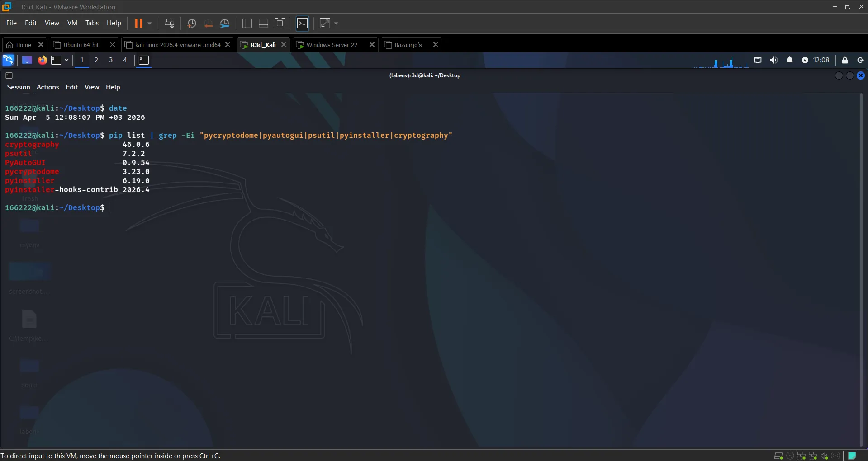
Task: Open the terminal View menu
Action: pyautogui.click(x=92, y=87)
